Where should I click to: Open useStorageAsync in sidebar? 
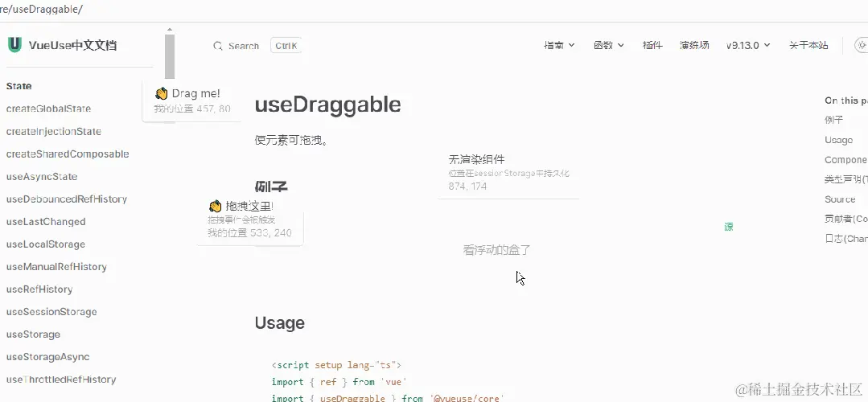[47, 357]
